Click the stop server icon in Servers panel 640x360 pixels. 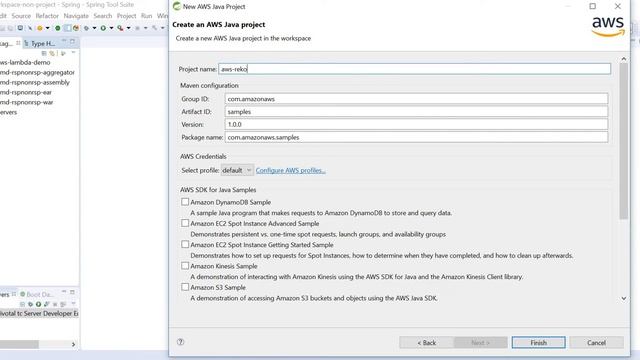click(x=55, y=304)
